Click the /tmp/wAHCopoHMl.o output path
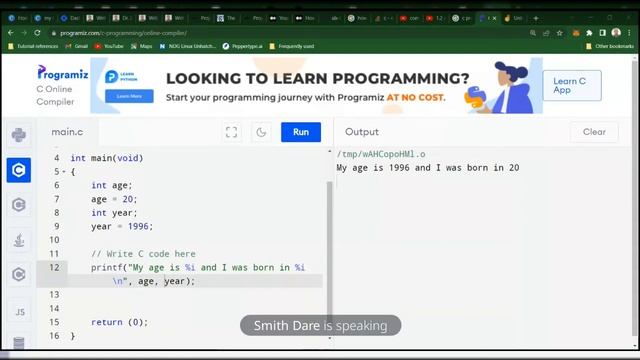The width and height of the screenshot is (640, 360). (381, 154)
